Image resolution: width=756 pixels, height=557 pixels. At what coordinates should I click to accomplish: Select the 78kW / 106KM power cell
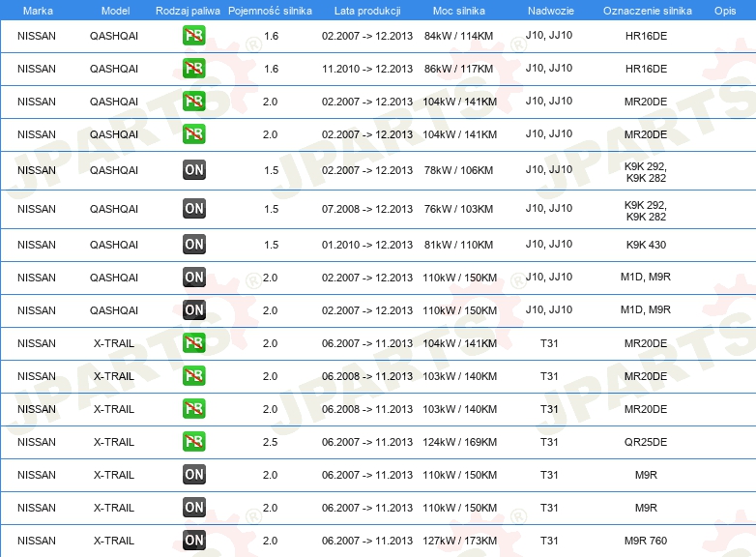(458, 170)
